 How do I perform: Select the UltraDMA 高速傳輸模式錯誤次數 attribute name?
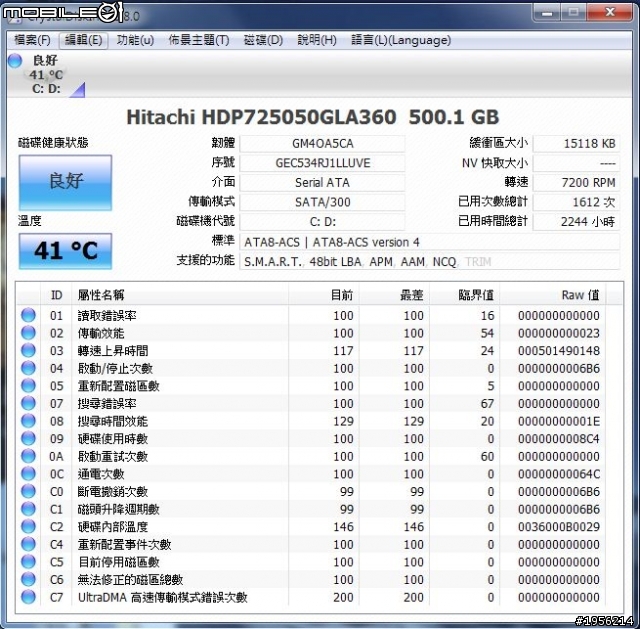pos(162,597)
